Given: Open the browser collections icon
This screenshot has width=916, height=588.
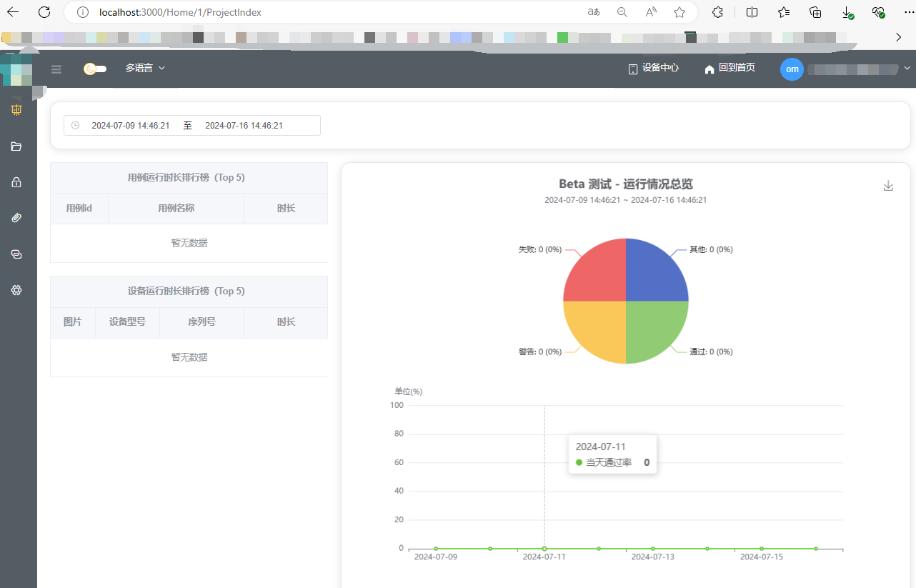Looking at the screenshot, I should coord(815,12).
